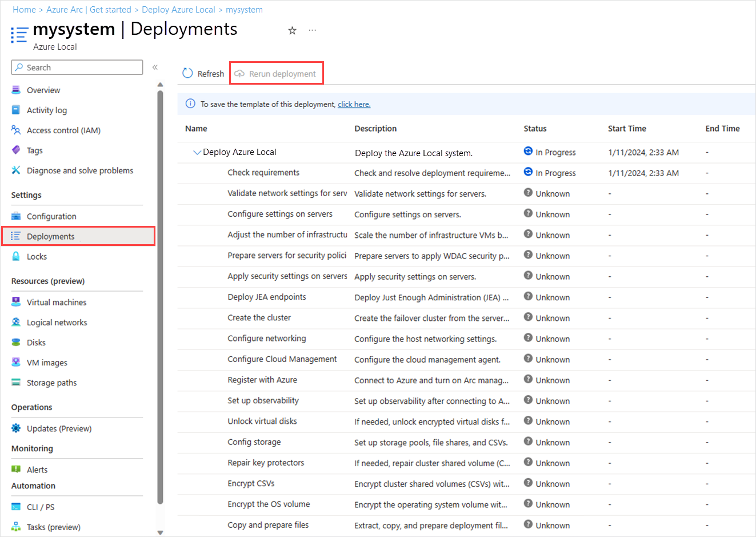Viewport: 756px width, 537px height.
Task: Open the click here template link
Action: (x=354, y=104)
